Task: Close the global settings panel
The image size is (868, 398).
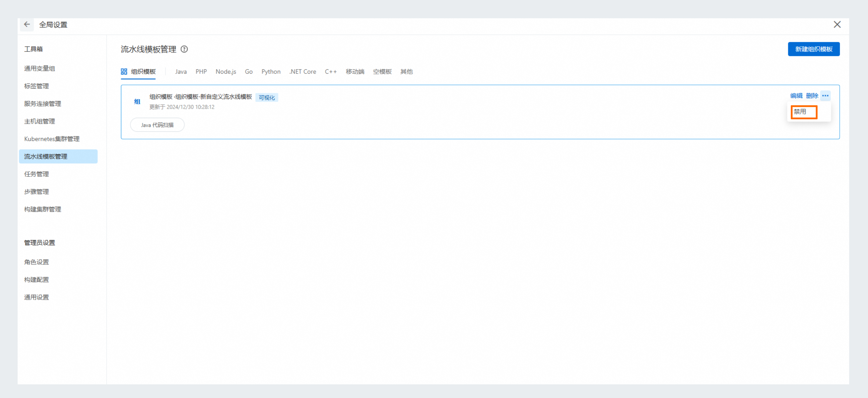Action: click(837, 25)
